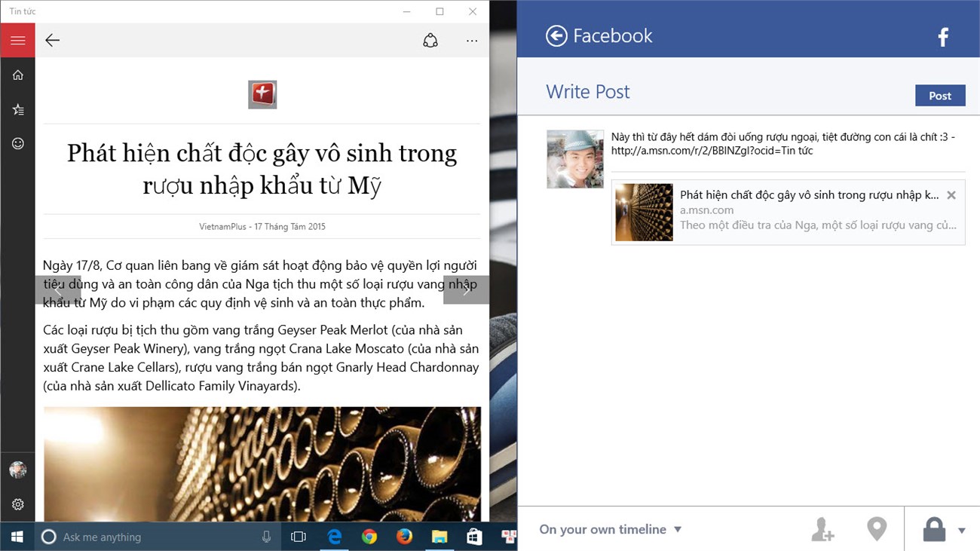Go to the previous article arrow
The width and height of the screenshot is (980, 551).
58,290
